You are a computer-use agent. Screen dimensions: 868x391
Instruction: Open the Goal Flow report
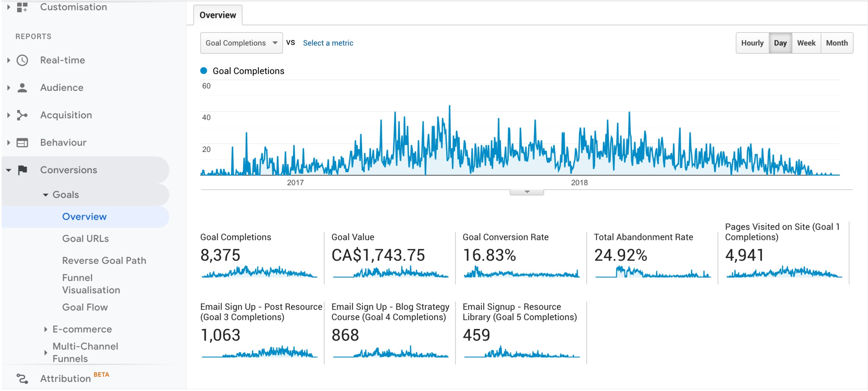[85, 307]
